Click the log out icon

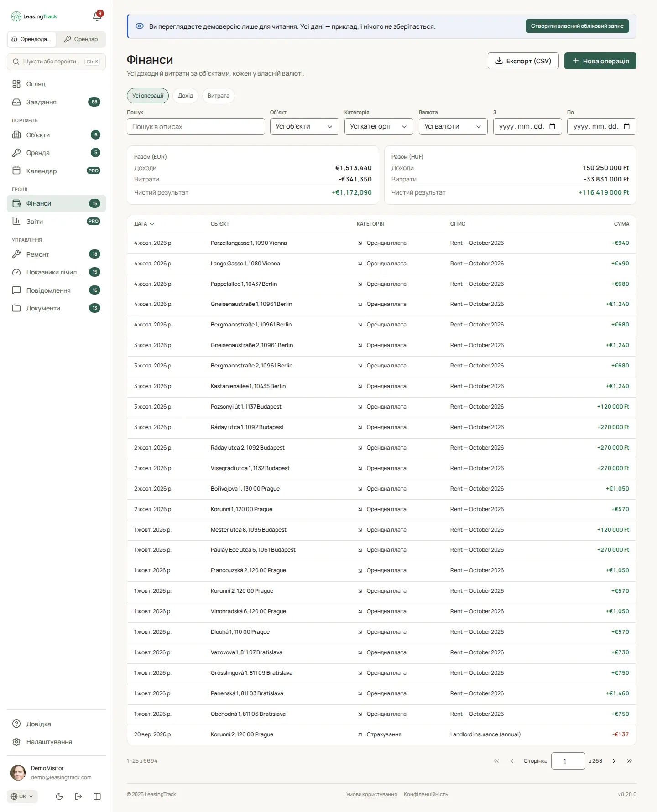[78, 796]
